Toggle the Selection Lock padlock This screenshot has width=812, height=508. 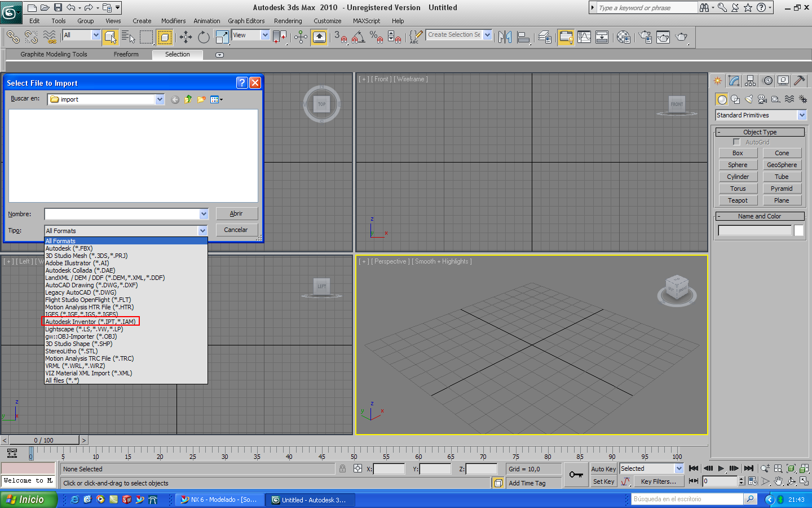tap(342, 468)
